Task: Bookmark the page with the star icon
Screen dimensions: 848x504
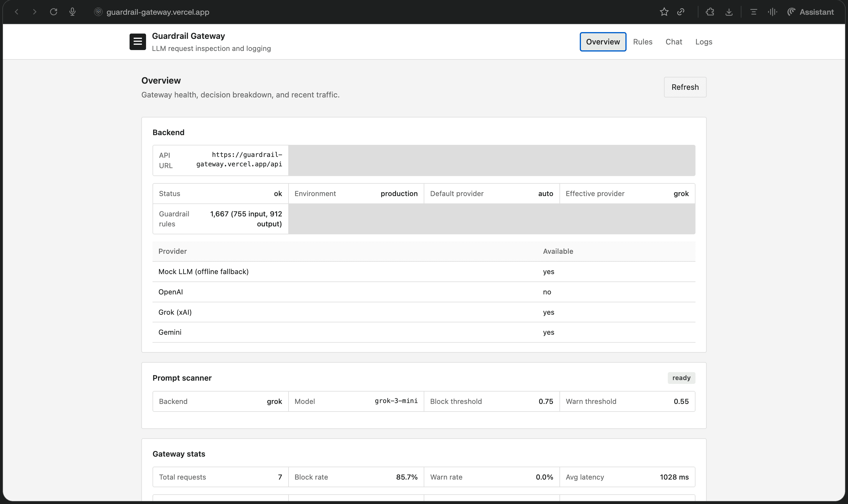Action: [x=664, y=12]
